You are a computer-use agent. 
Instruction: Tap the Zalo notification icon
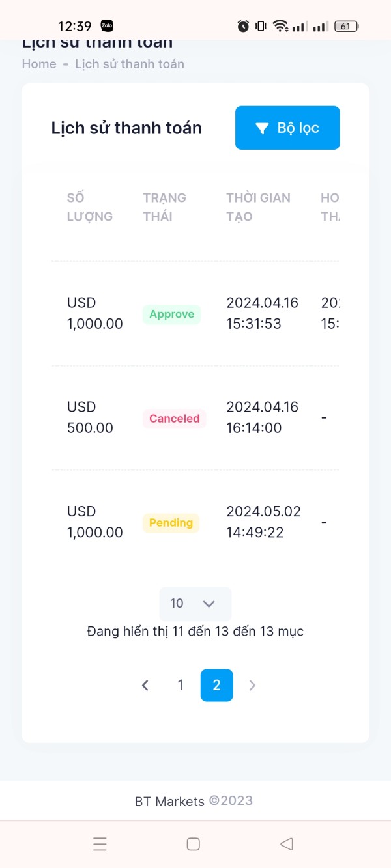107,26
